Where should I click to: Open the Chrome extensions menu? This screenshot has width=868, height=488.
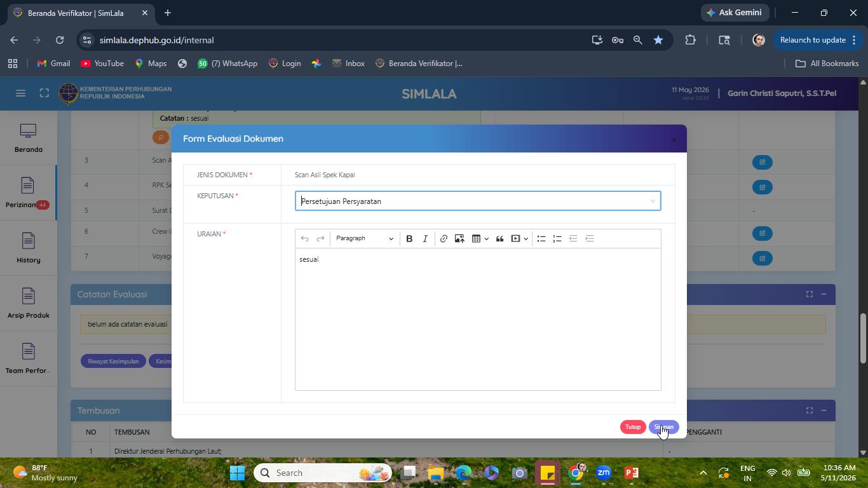coord(690,40)
